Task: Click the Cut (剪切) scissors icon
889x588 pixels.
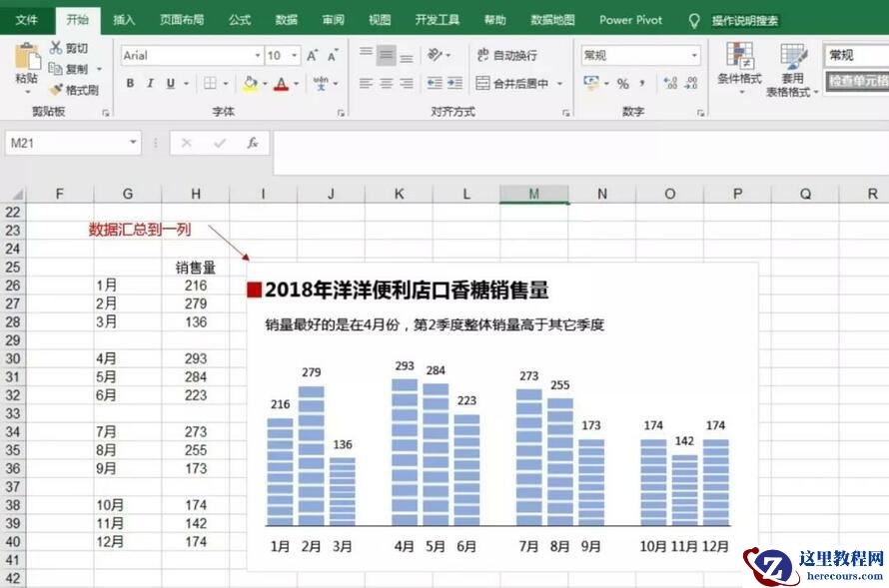Action: coord(57,48)
